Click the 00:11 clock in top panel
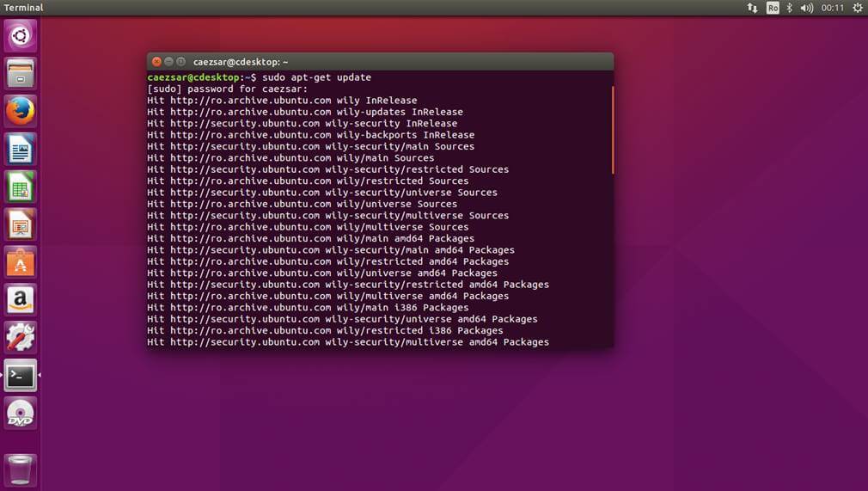 pos(832,8)
